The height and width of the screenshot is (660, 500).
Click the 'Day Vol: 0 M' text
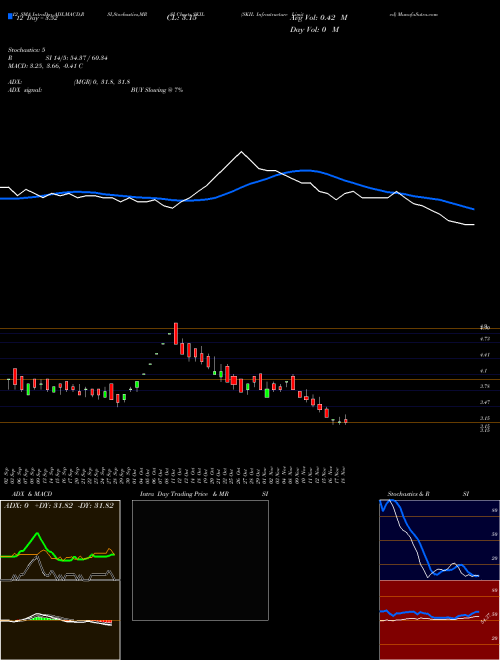314,30
